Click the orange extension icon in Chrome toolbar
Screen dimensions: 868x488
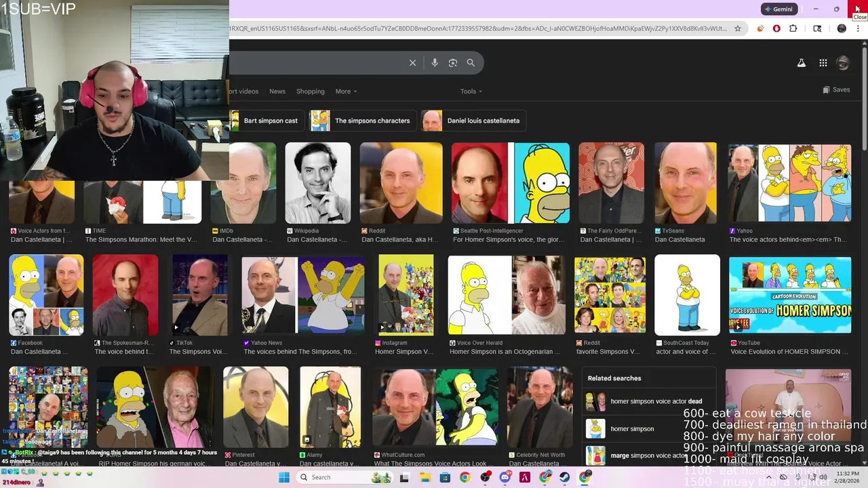[761, 28]
